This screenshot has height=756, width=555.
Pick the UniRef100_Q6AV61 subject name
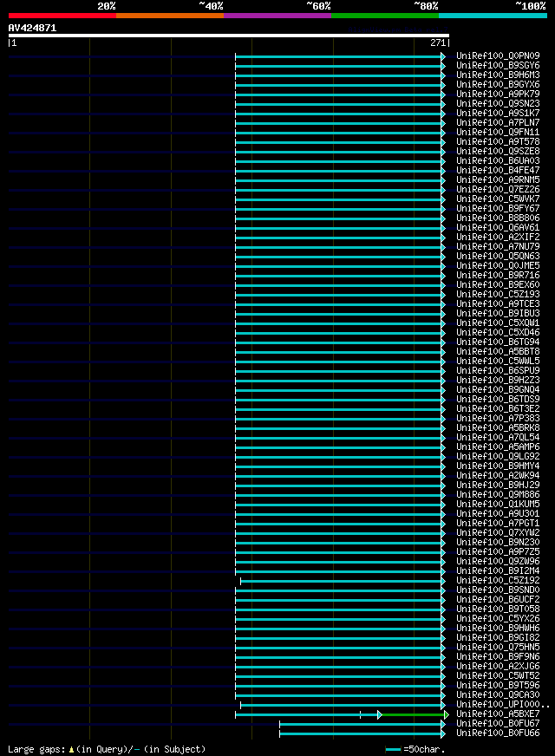(498, 227)
